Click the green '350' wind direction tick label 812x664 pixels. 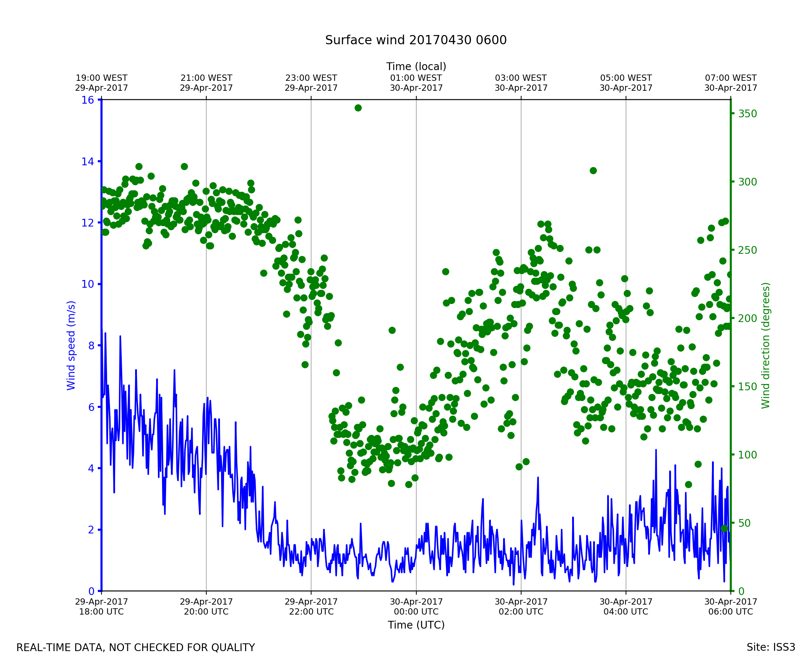coord(747,114)
